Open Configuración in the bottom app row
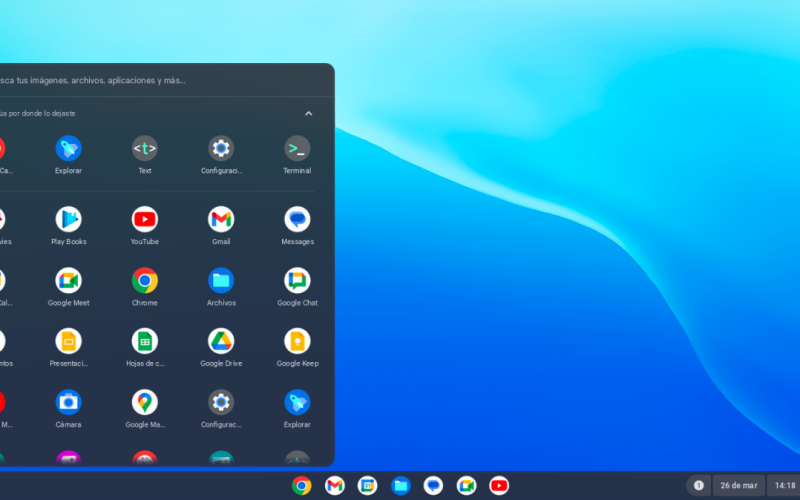This screenshot has height=500, width=800. 221,402
